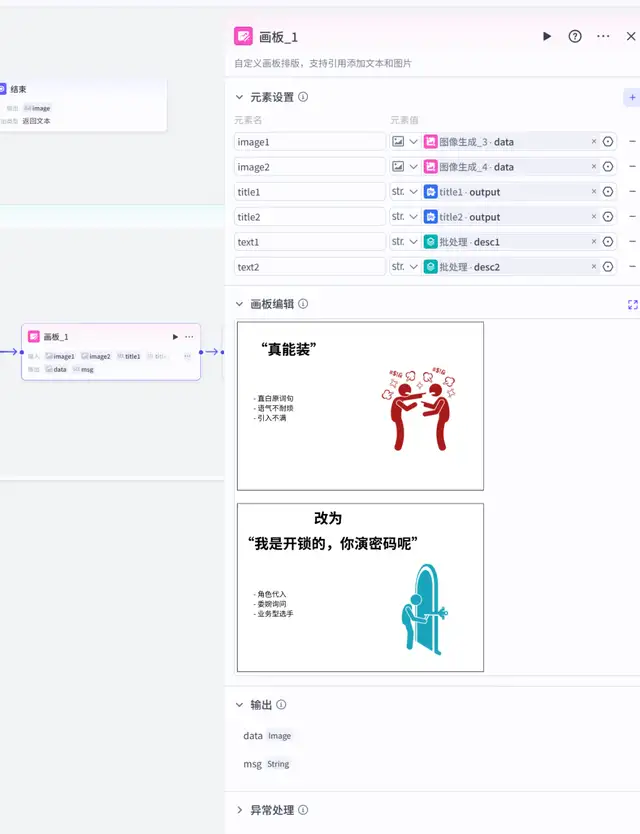Remove the title1 element row

pyautogui.click(x=632, y=191)
